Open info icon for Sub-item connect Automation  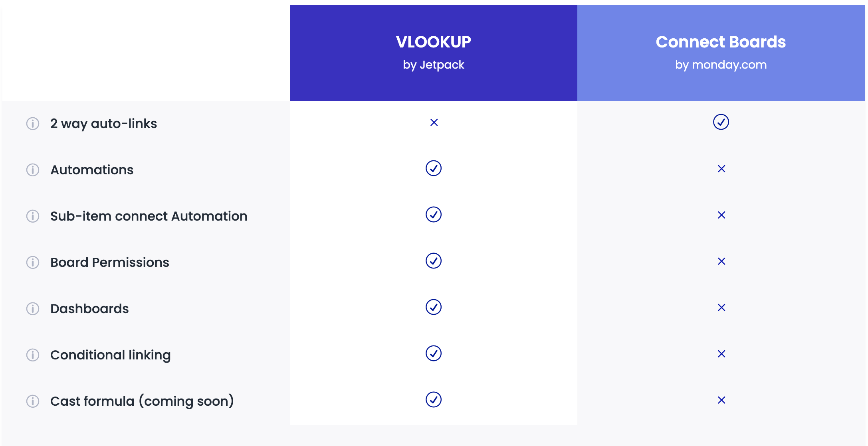[33, 216]
